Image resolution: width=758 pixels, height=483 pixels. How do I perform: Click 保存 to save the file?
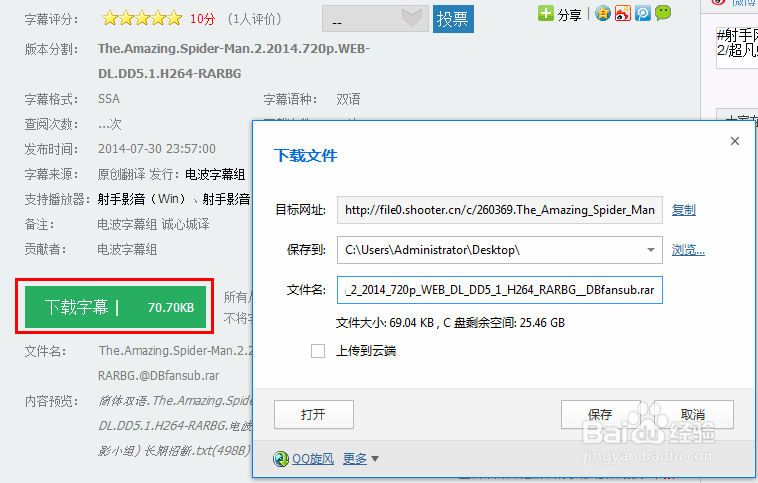tap(600, 414)
